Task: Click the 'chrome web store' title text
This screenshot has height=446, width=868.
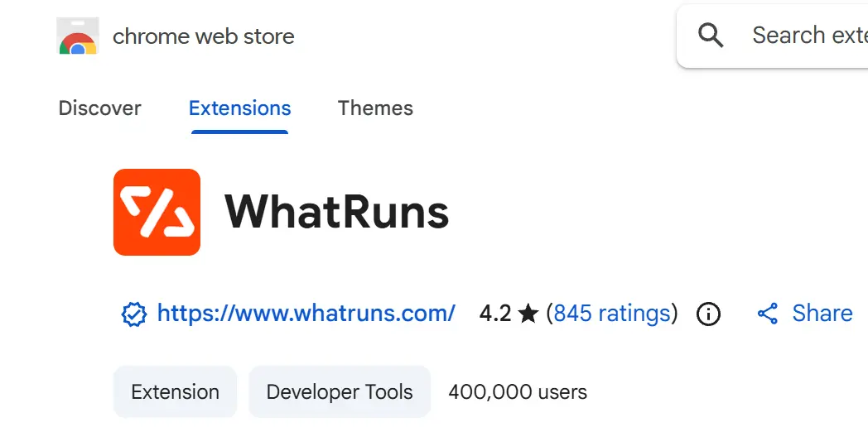Action: pos(203,36)
